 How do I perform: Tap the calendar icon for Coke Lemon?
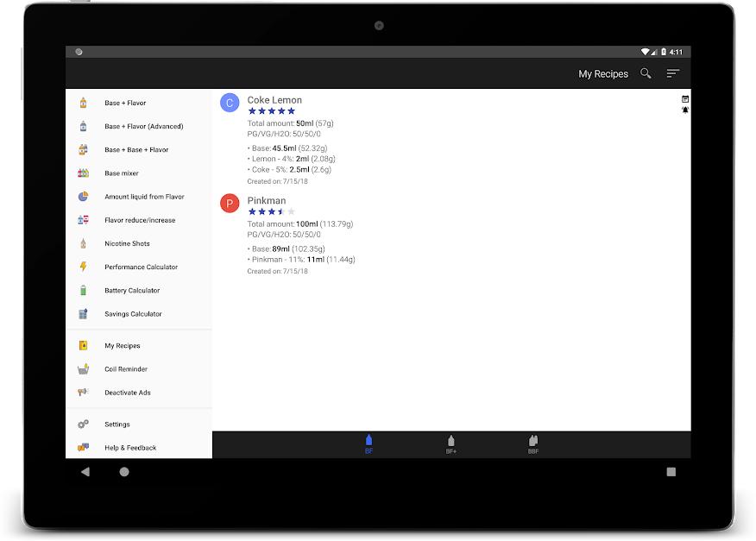coord(685,99)
